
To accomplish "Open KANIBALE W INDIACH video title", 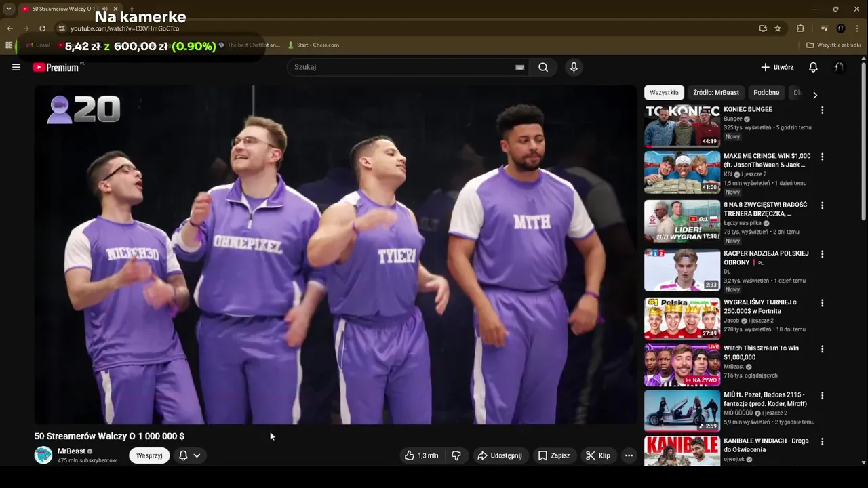I will (766, 445).
